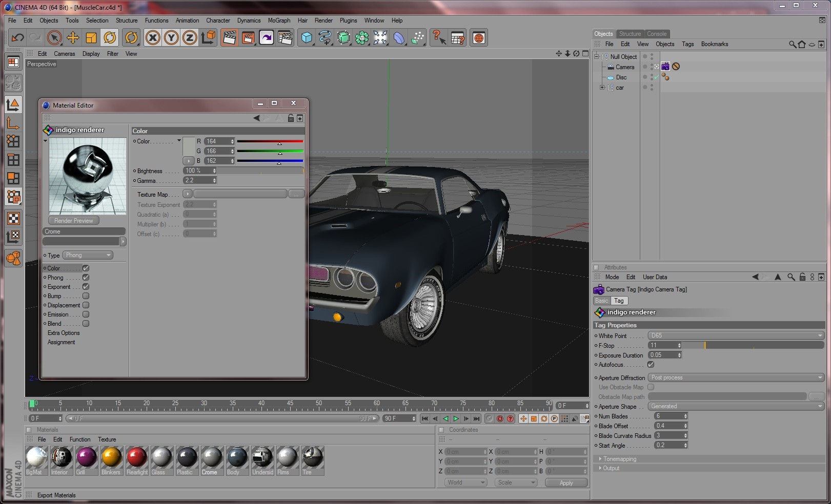Enable the Bump channel checkbox
The image size is (831, 504).
86,296
